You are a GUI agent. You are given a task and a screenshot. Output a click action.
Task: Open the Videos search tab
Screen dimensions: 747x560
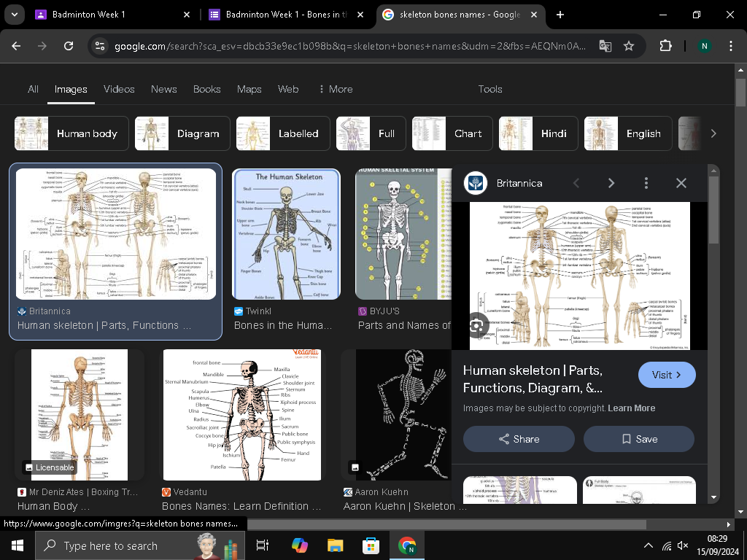tap(119, 89)
